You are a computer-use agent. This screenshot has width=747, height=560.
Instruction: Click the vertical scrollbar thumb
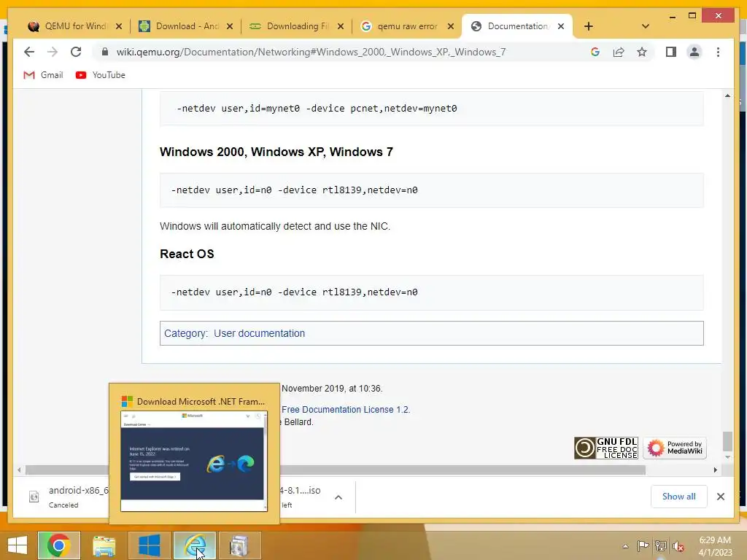[727, 441]
